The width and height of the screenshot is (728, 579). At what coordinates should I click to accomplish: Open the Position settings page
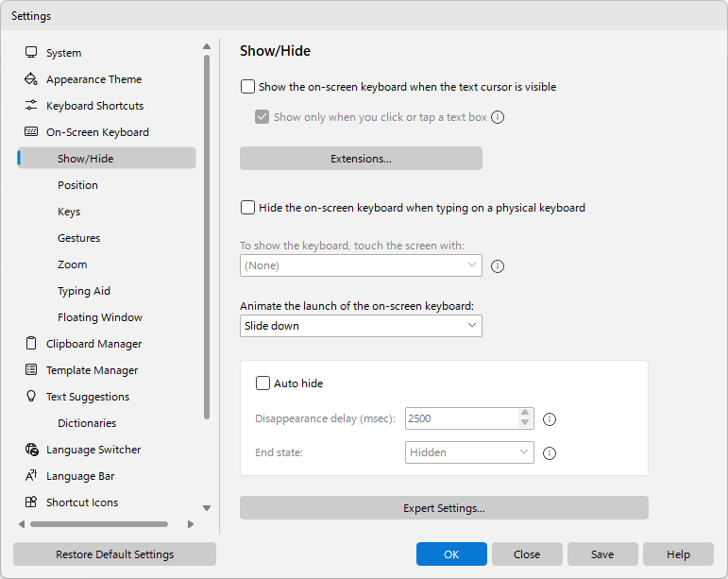click(77, 185)
